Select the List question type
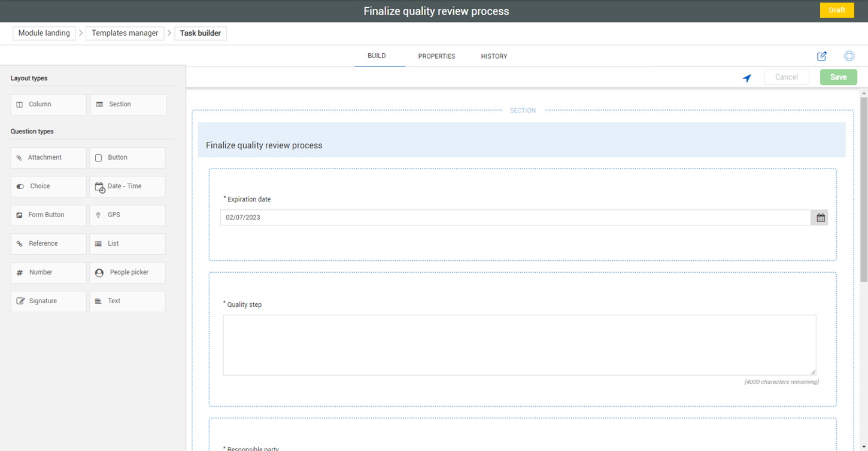The image size is (868, 451). click(x=128, y=244)
